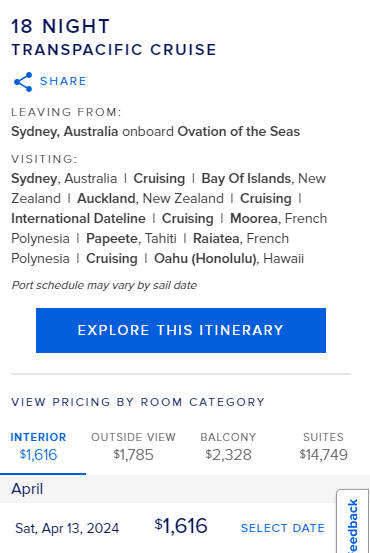Image resolution: width=370 pixels, height=553 pixels.
Task: Click the SHARE text link
Action: point(63,81)
